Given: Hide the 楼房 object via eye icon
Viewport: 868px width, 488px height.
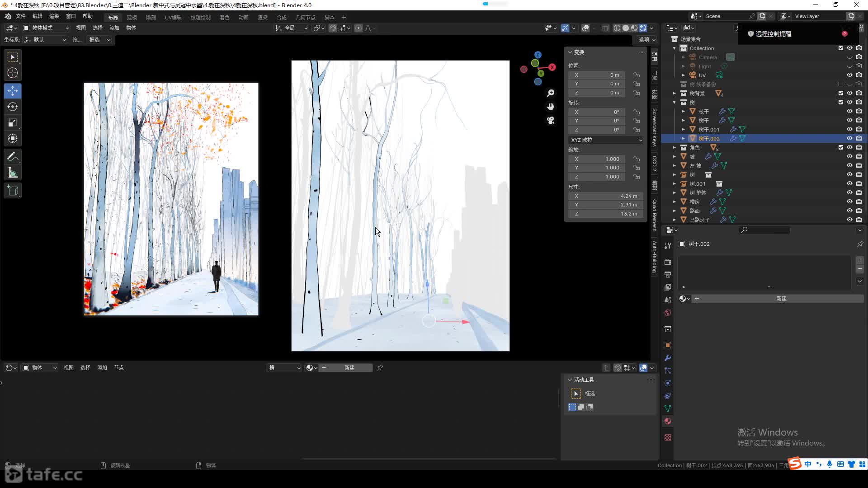Looking at the screenshot, I should pyautogui.click(x=849, y=202).
